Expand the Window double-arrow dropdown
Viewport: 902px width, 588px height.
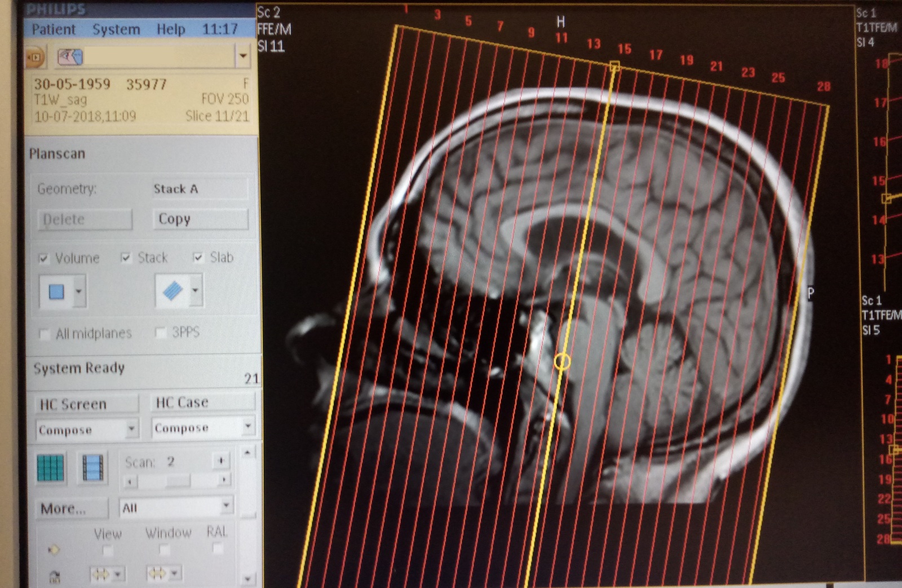pos(174,573)
